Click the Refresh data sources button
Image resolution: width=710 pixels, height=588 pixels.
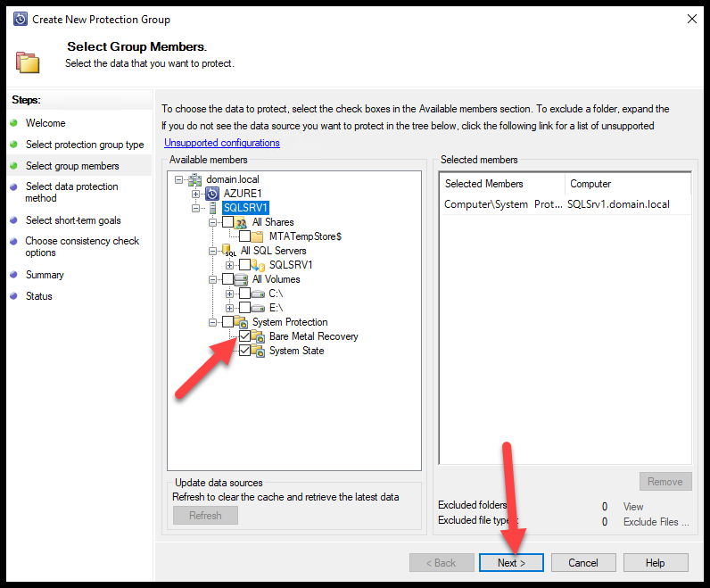pos(205,515)
